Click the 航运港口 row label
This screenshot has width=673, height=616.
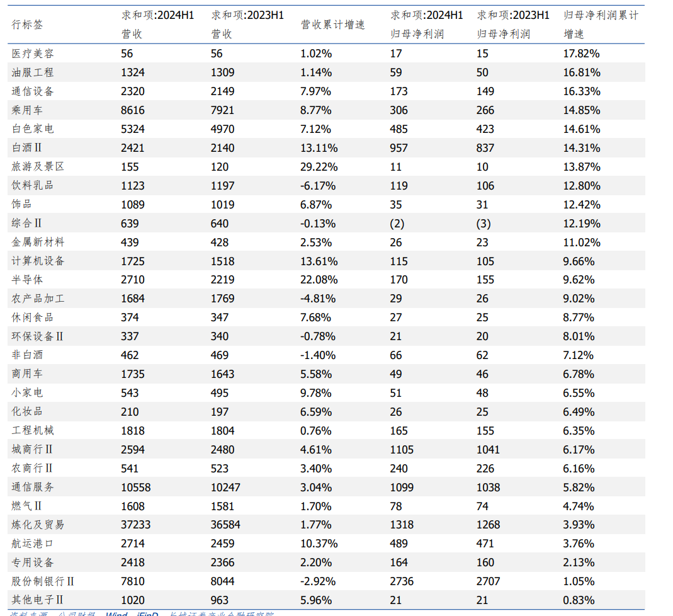pos(33,544)
